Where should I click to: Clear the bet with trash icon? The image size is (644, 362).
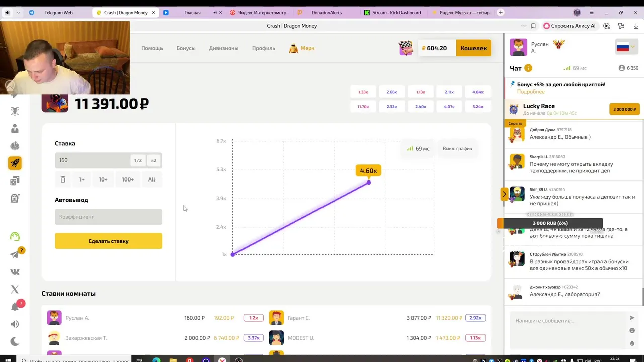(x=63, y=179)
